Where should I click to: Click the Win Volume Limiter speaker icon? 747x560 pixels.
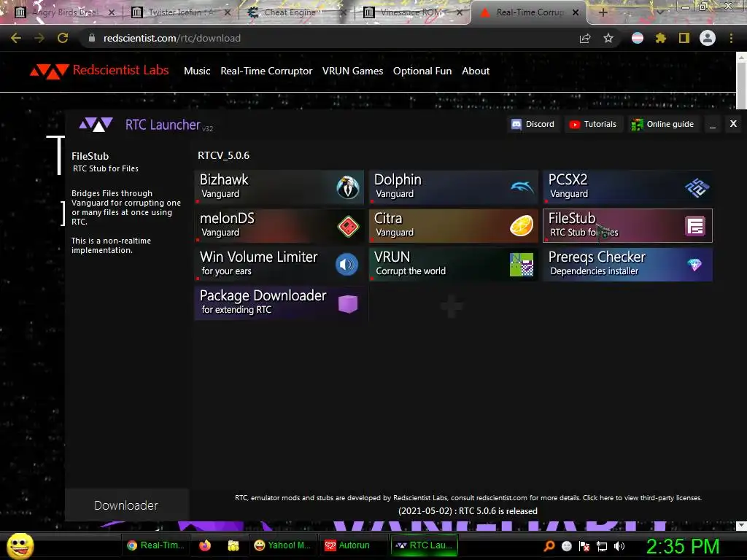click(x=347, y=264)
